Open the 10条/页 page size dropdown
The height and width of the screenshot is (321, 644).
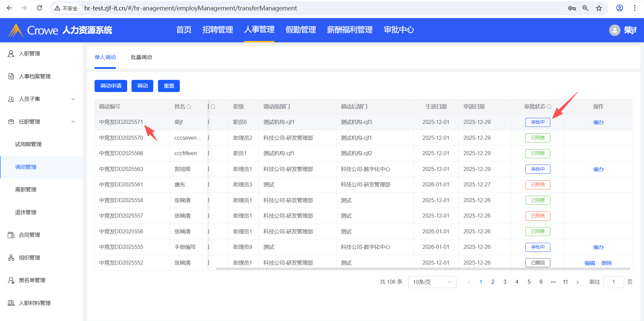[432, 282]
